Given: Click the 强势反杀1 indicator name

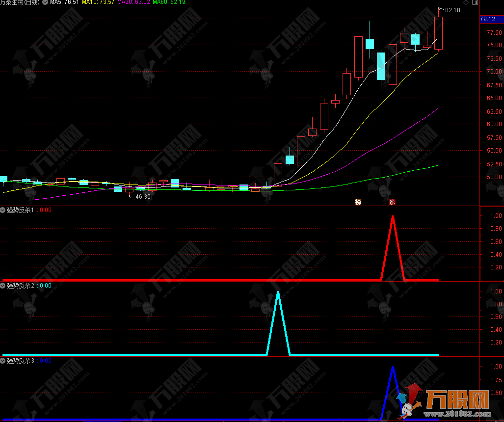Looking at the screenshot, I should point(20,210).
